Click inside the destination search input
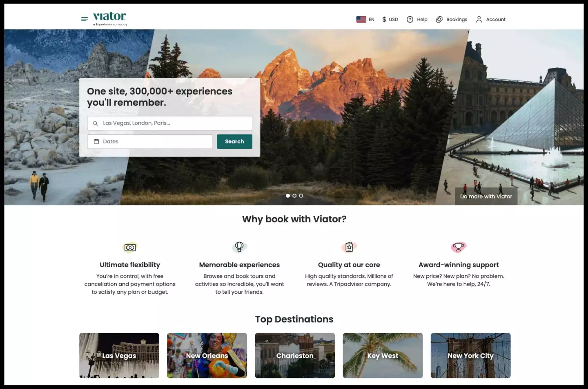588x389 pixels. 171,123
